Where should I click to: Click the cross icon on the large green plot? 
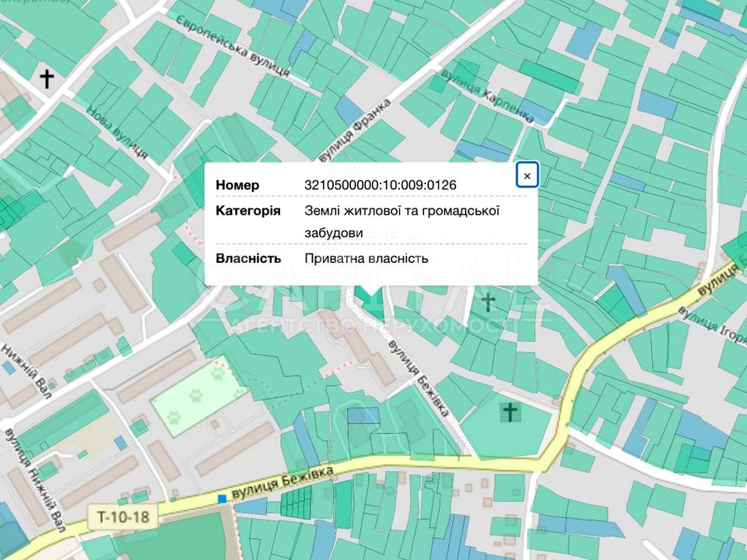510,411
